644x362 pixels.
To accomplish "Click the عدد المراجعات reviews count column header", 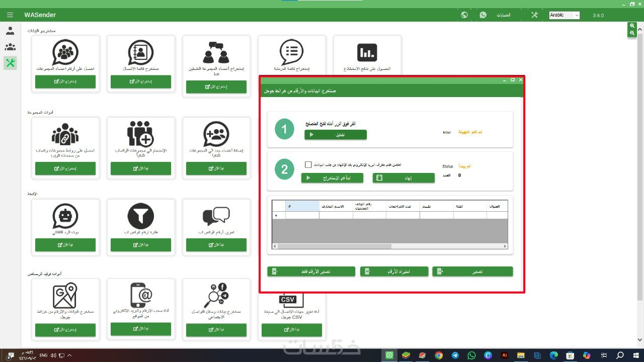I will pos(403,206).
